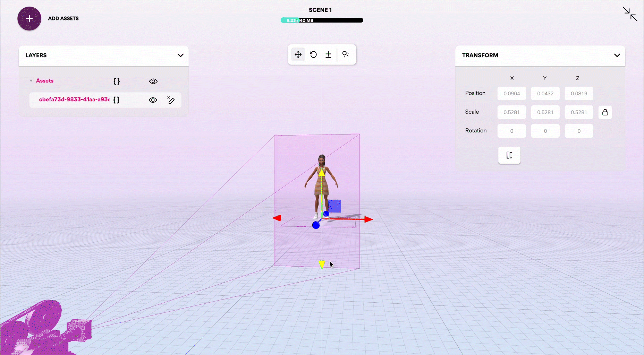Collapse the Layers panel chevron
The image size is (644, 355).
tap(180, 55)
